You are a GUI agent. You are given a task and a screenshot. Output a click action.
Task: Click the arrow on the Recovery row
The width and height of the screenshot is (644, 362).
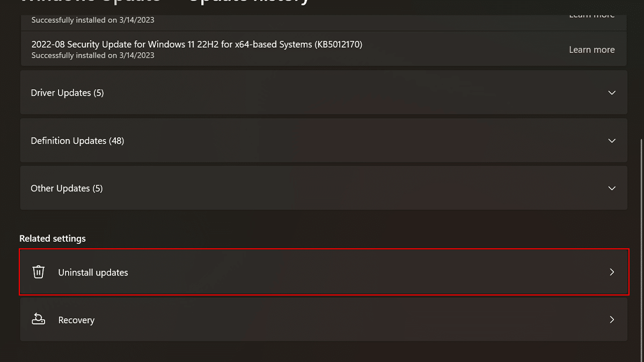click(x=612, y=320)
